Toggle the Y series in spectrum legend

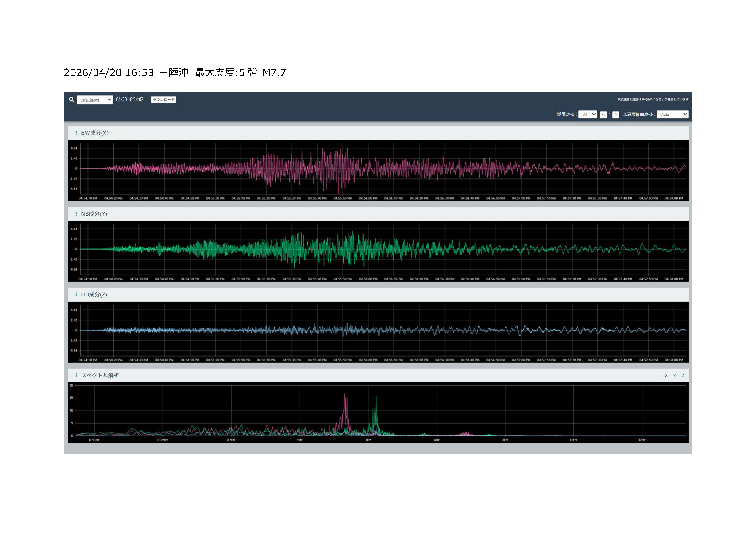[673, 376]
